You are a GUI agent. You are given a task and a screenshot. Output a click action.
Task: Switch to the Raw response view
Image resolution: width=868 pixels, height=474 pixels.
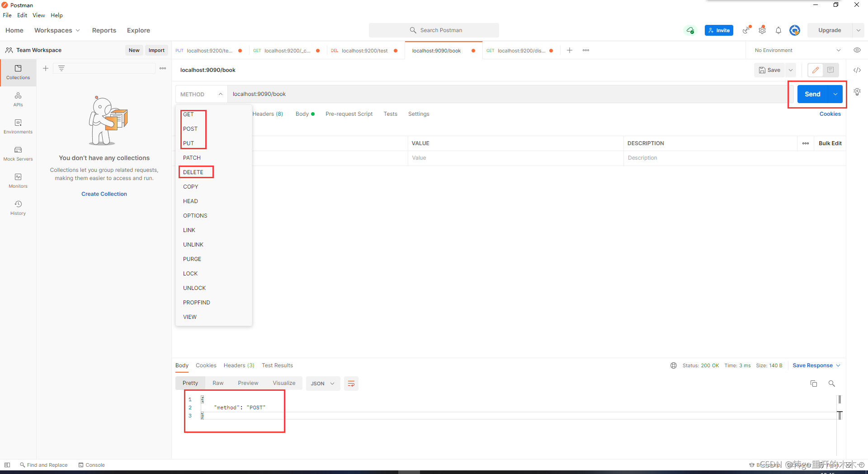[218, 383]
